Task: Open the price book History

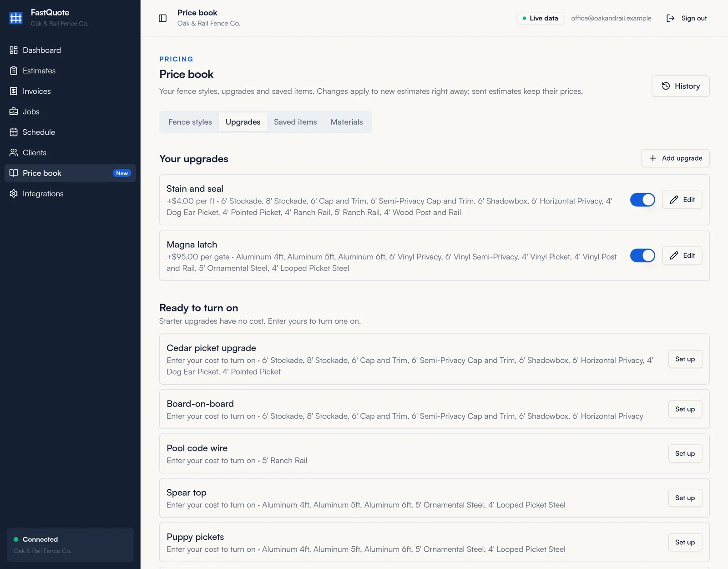Action: 680,86
